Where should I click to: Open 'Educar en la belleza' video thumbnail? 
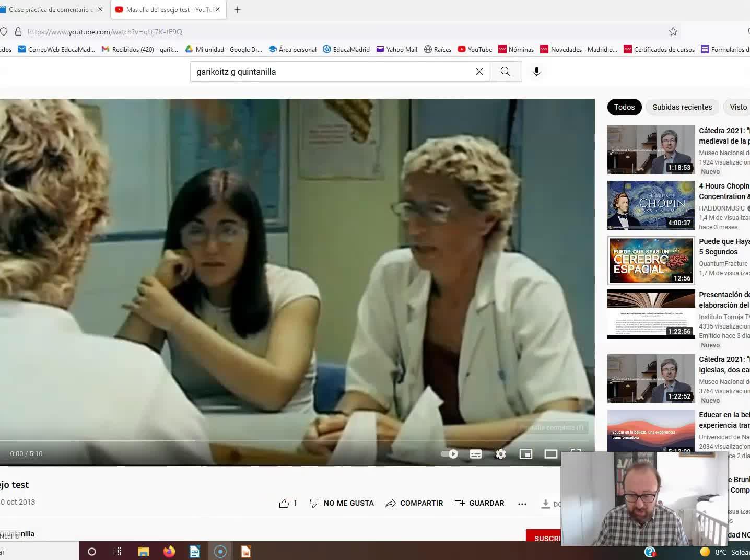[x=651, y=430]
